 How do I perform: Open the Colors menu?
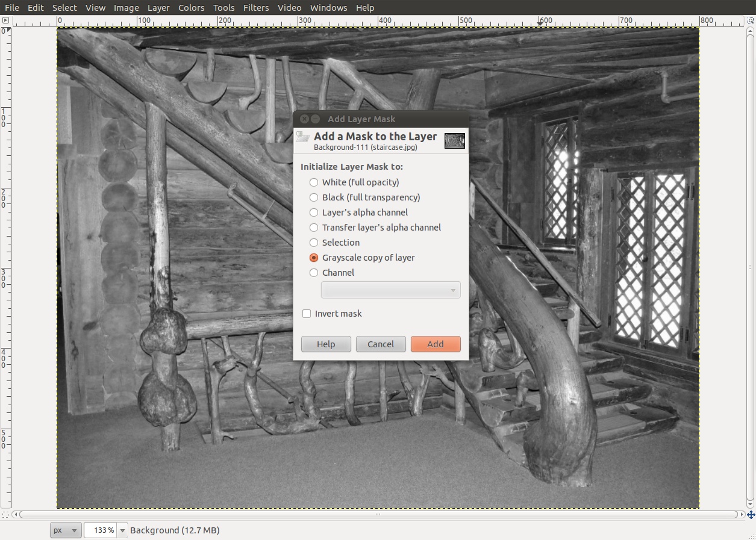(x=192, y=8)
